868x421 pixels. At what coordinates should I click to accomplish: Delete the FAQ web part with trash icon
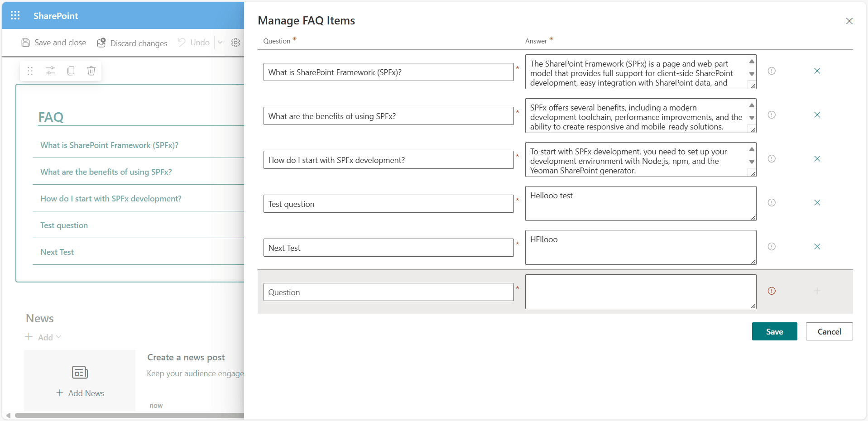91,71
